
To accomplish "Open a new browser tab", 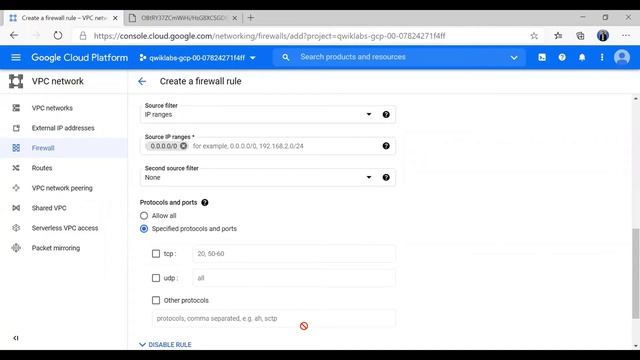I will pos(251,18).
